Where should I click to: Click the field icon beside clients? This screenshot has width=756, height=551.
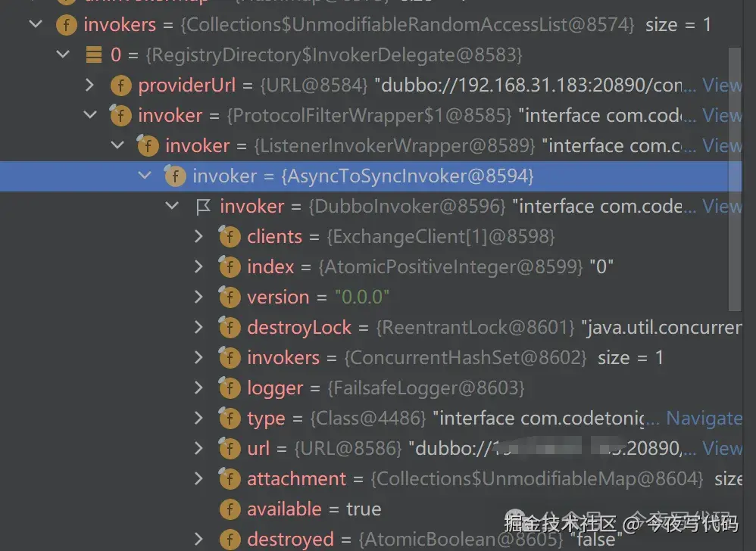click(230, 236)
